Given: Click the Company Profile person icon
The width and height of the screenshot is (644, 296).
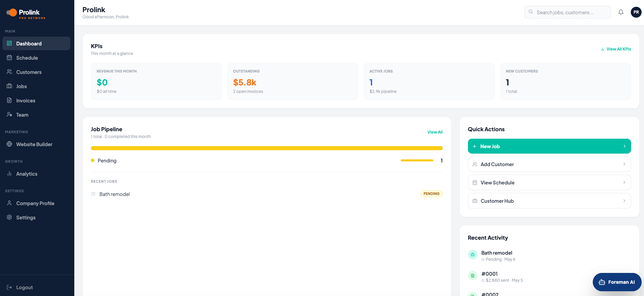Looking at the screenshot, I should [x=10, y=203].
